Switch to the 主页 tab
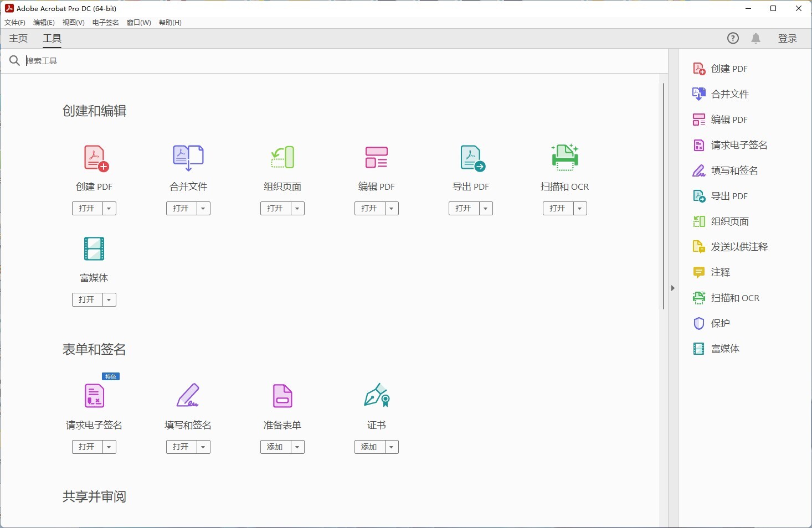 (x=18, y=38)
